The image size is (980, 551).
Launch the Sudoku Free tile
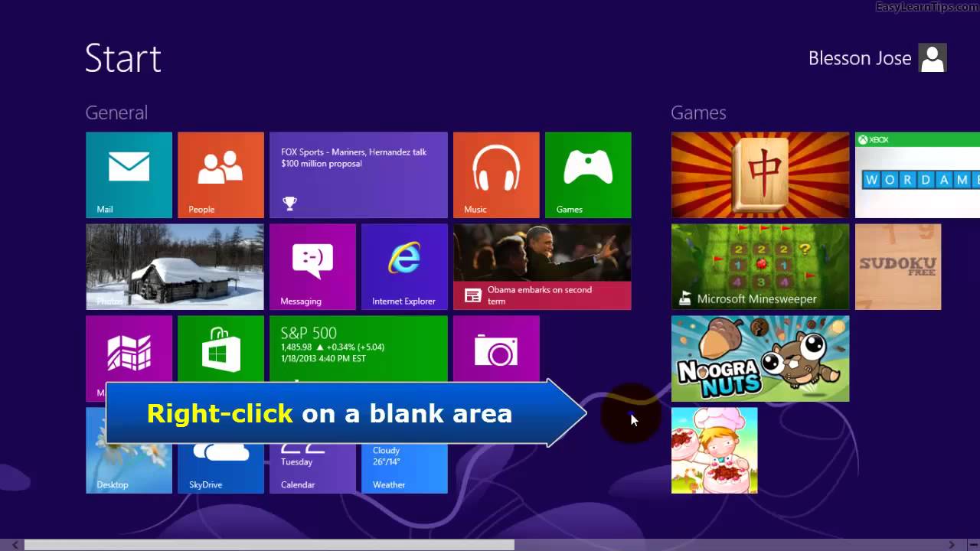[x=898, y=267]
